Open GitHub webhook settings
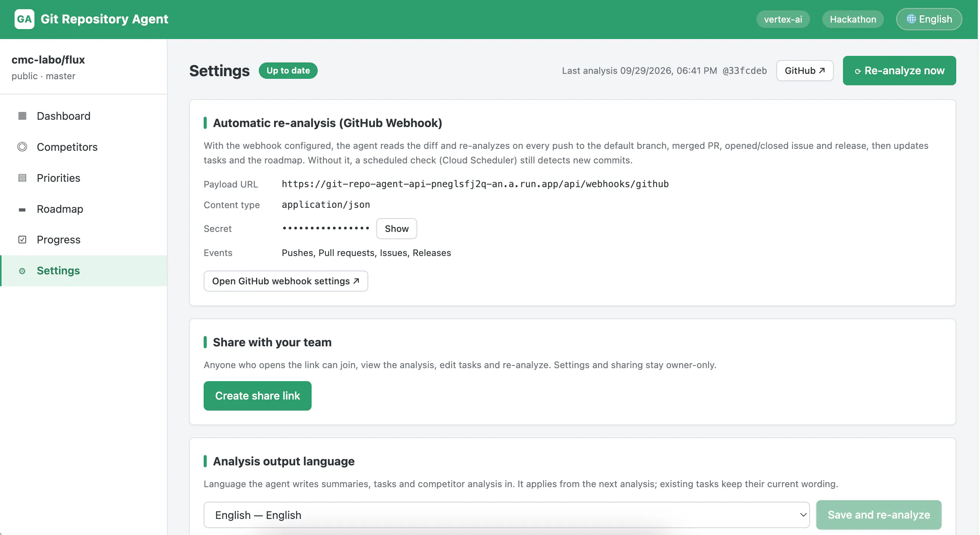Viewport: 980px width, 535px height. click(286, 281)
